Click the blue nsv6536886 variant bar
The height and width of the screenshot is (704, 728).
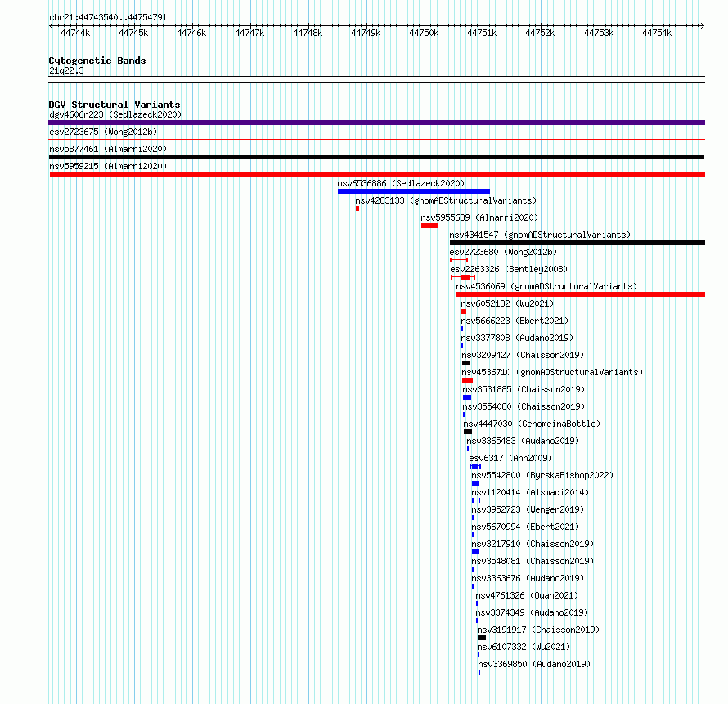coord(414,191)
